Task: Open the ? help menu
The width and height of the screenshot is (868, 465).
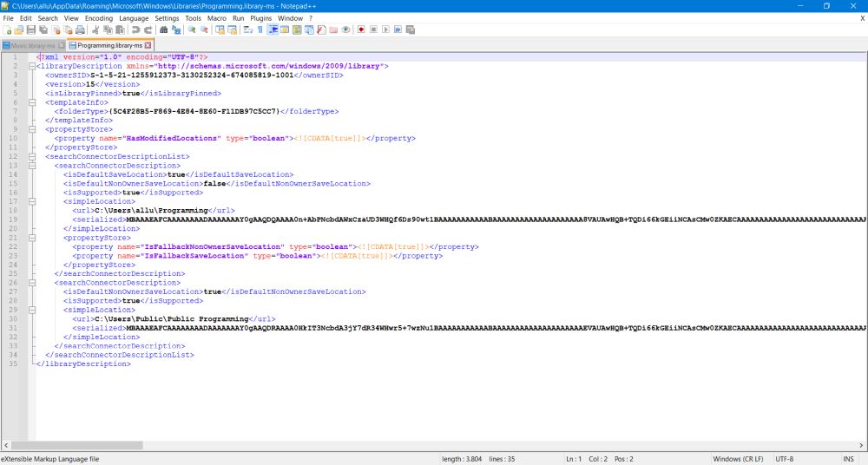Action: [x=311, y=18]
